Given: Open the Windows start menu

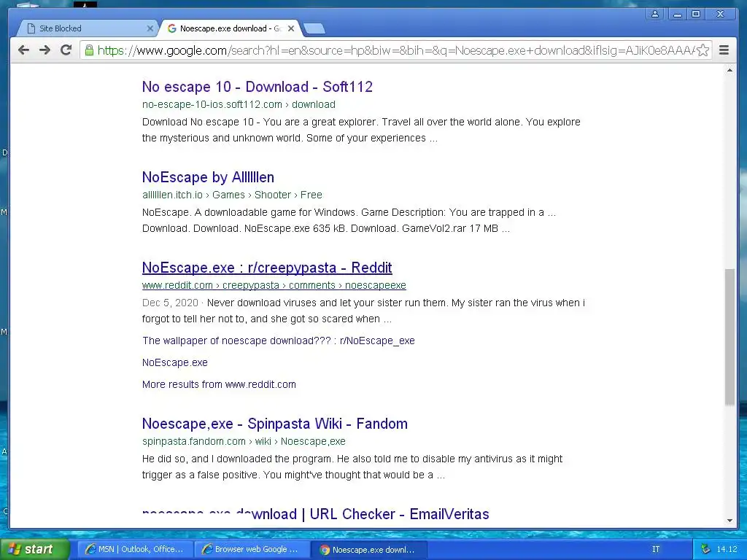Looking at the screenshot, I should [x=34, y=550].
